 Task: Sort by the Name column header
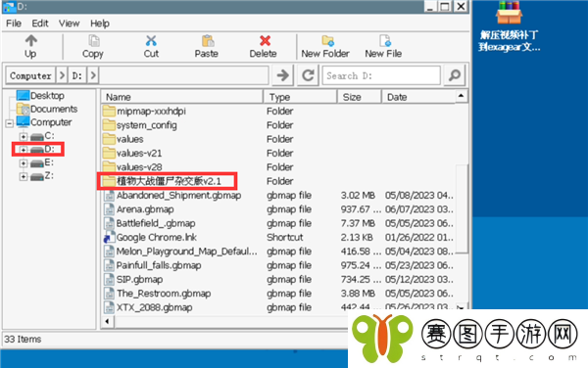[x=182, y=97]
